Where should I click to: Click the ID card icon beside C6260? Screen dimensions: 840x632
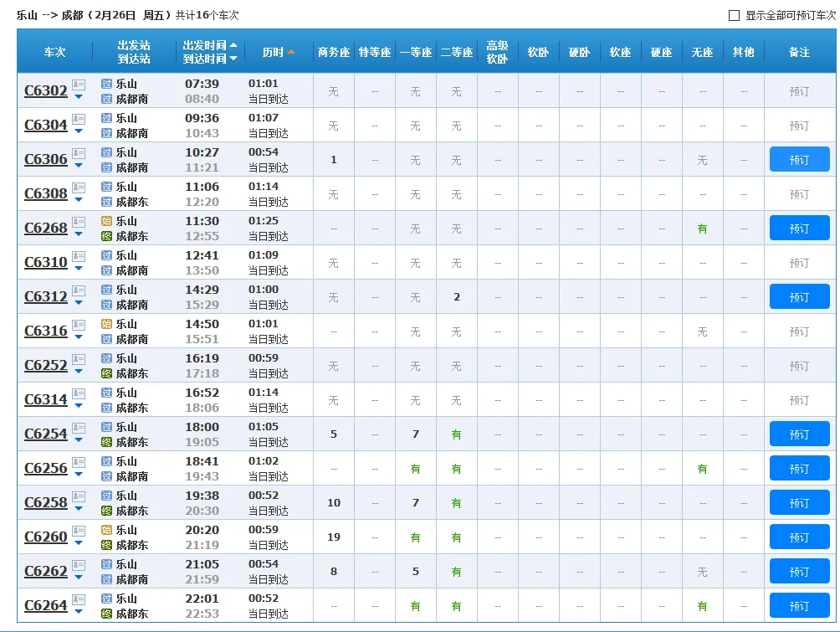click(79, 532)
